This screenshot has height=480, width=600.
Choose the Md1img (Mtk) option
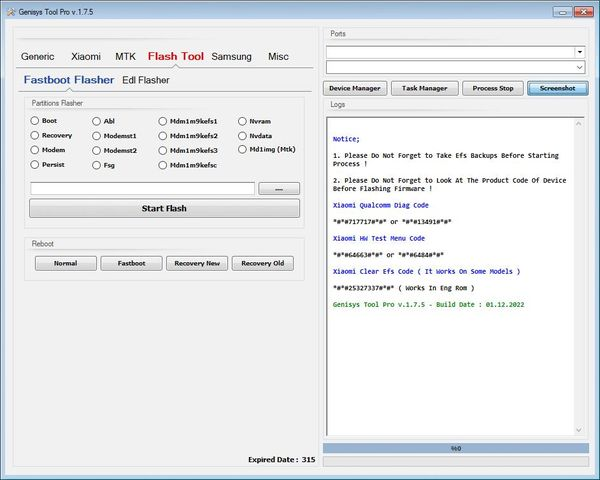(x=242, y=149)
